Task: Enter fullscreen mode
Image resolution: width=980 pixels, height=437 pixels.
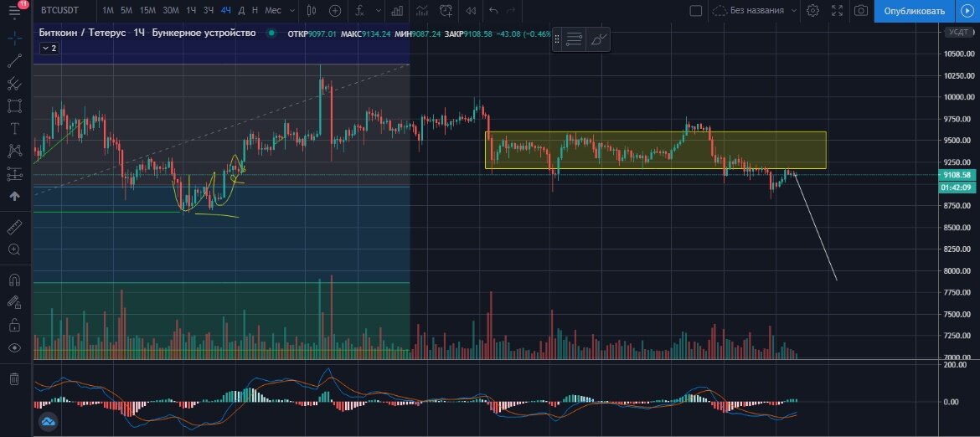Action: coord(837,11)
